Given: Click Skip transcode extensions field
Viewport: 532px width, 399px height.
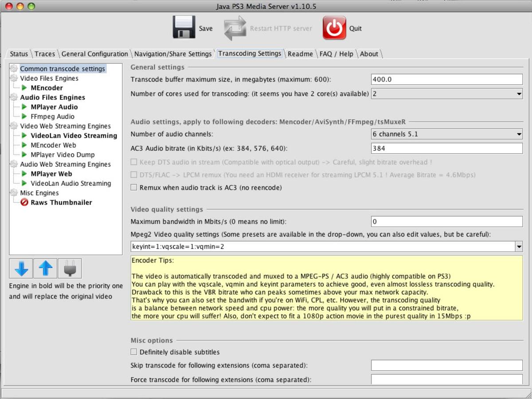Looking at the screenshot, I should [447, 365].
